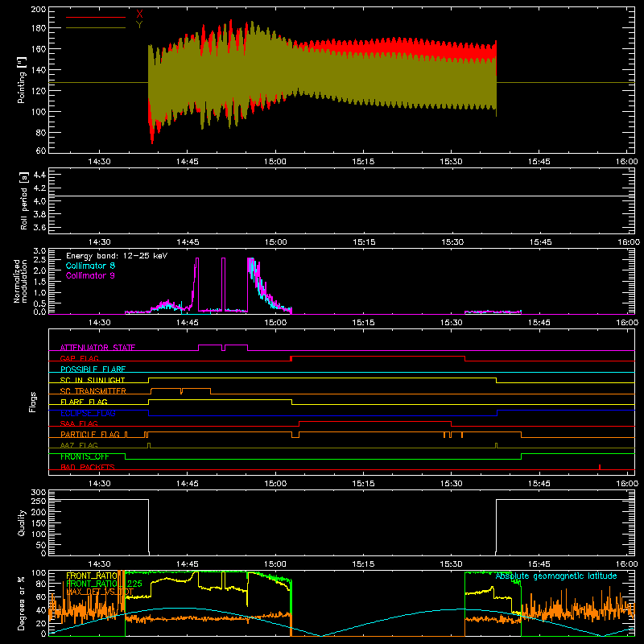The width and height of the screenshot is (644, 644).
Task: Click '140' on the Pointing axis
Action: 39,70
